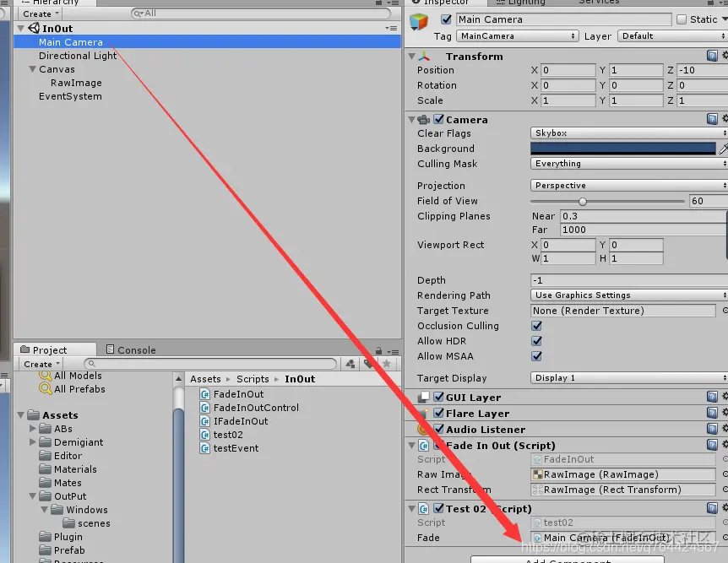The height and width of the screenshot is (563, 728).
Task: Disable the Flare Layer component checkbox
Action: tap(439, 413)
